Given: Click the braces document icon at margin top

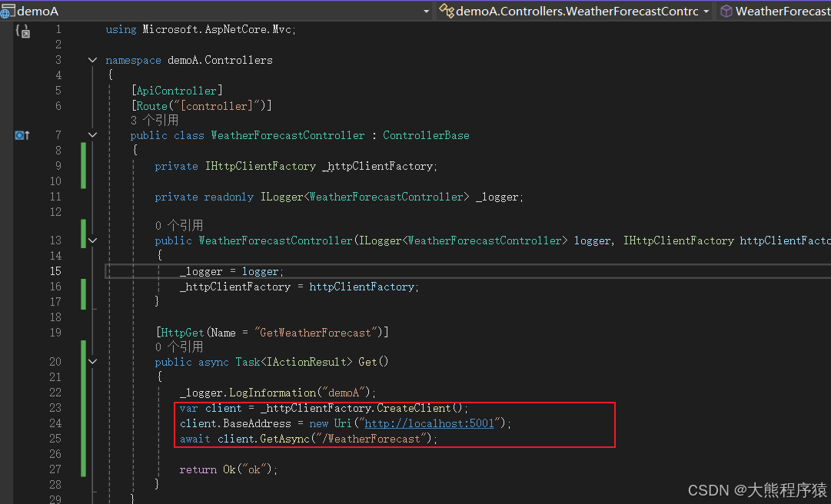Looking at the screenshot, I should [x=21, y=31].
